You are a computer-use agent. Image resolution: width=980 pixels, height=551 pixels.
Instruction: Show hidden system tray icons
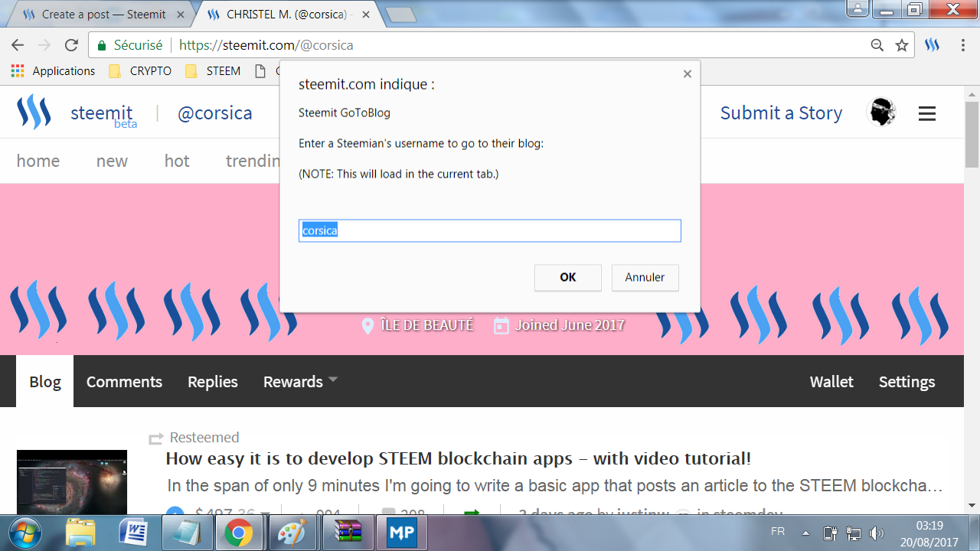(x=805, y=533)
